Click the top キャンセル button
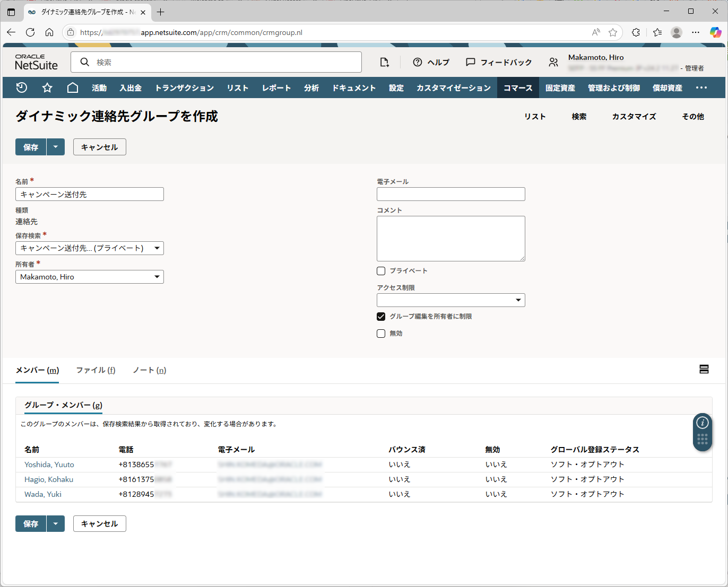 pyautogui.click(x=100, y=147)
